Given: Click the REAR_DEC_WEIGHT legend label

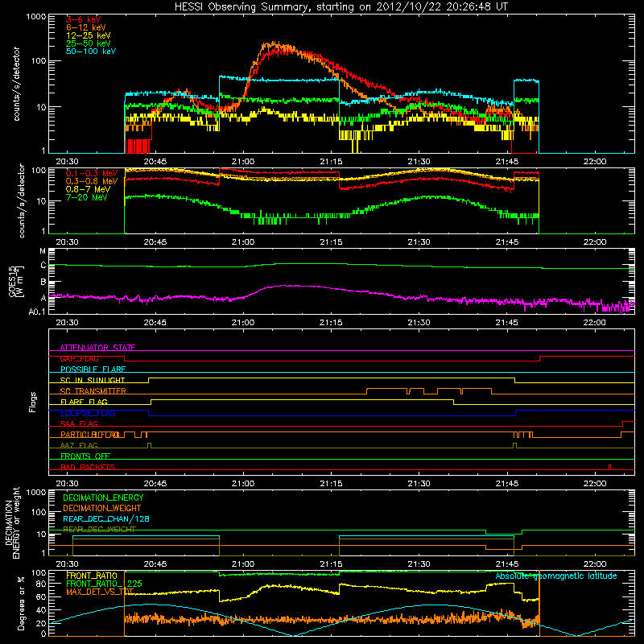Looking at the screenshot, I should point(99,530).
